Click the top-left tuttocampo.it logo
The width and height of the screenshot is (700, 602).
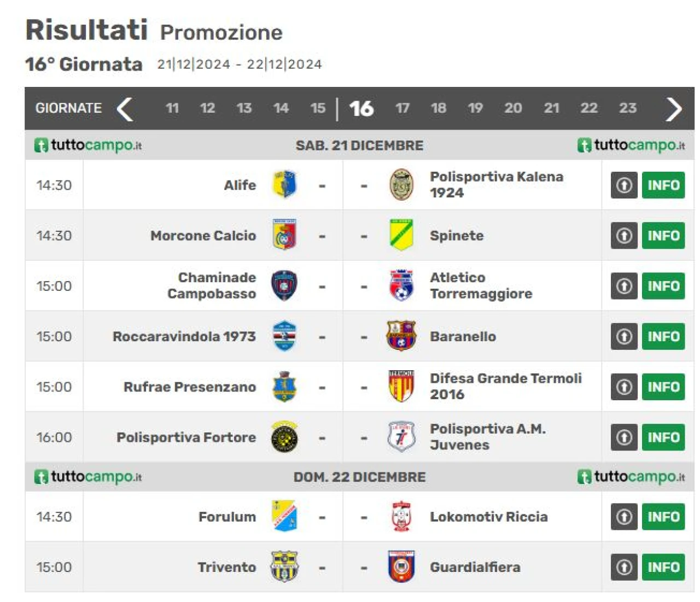(x=88, y=145)
